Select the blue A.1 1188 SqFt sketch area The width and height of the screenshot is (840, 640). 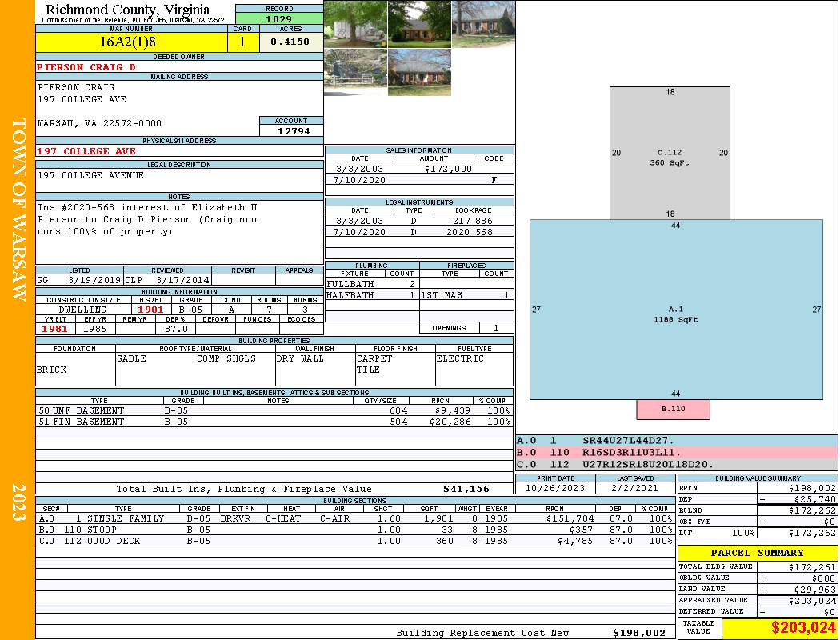pyautogui.click(x=676, y=310)
